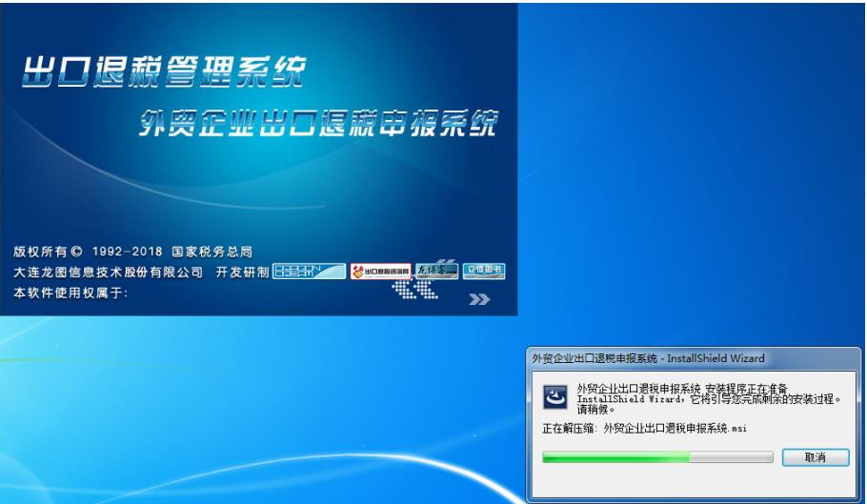Select the 立信图书 logo badge
Viewport: 867px width, 504px height.
pos(484,272)
